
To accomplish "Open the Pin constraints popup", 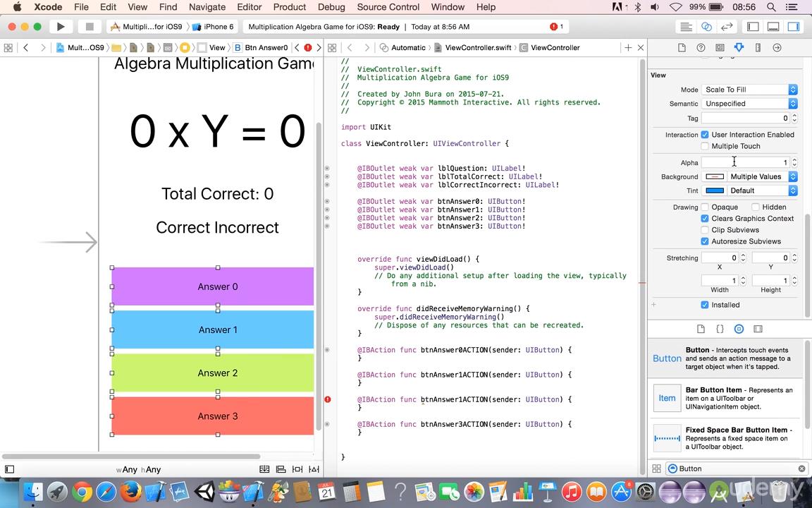I will pyautogui.click(x=297, y=470).
